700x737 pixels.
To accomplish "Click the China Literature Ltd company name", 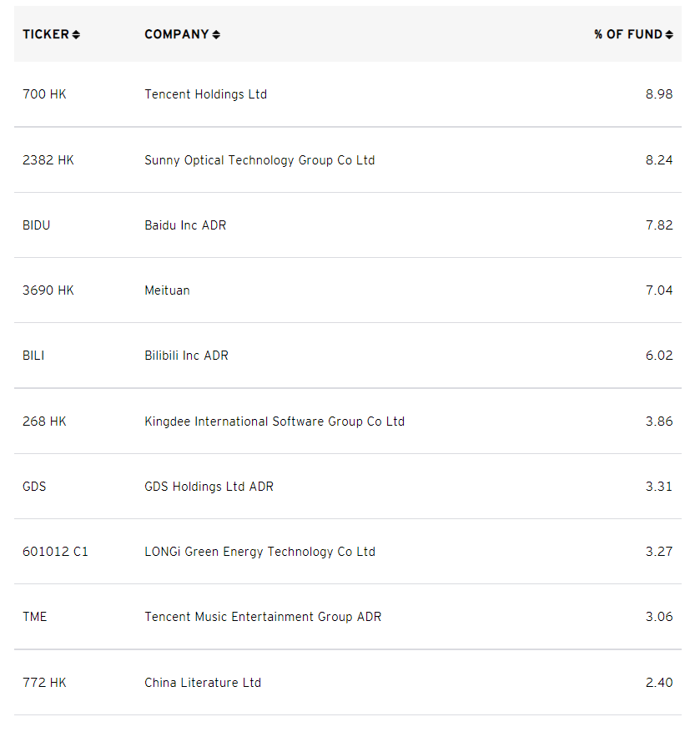I will 203,683.
